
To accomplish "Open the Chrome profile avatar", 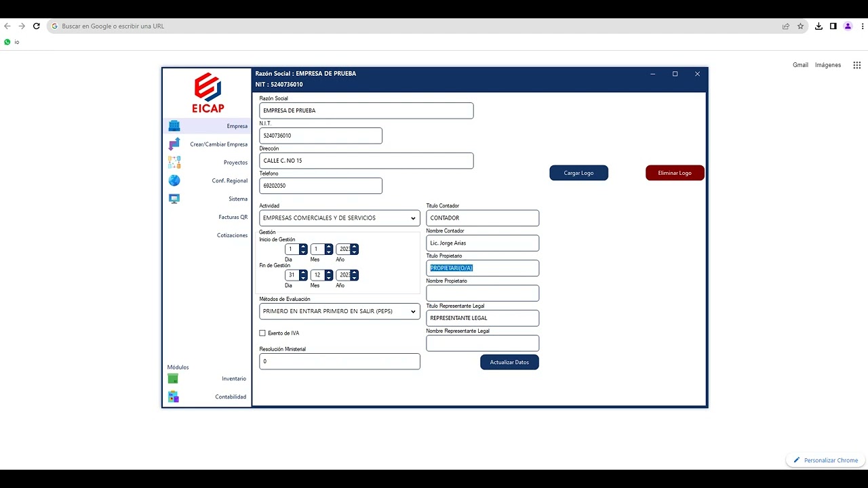I will [x=848, y=26].
